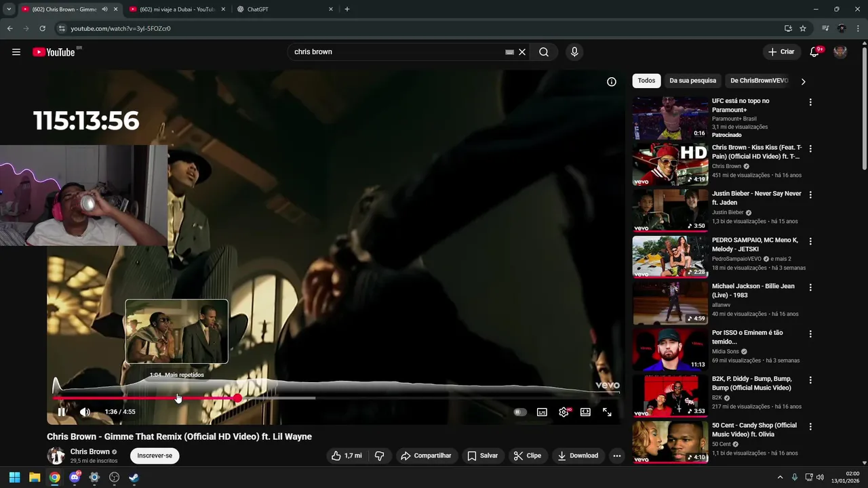This screenshot has width=868, height=488.
Task: Enter full screen mode
Action: (x=607, y=412)
